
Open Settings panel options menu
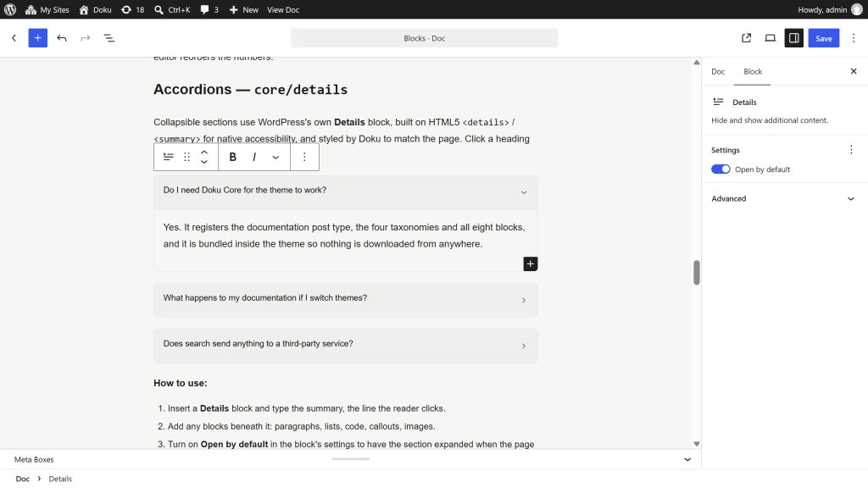point(851,150)
